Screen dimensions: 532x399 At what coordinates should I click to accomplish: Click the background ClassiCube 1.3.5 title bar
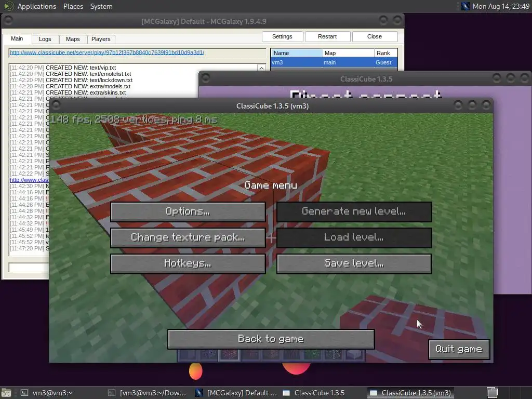click(366, 79)
